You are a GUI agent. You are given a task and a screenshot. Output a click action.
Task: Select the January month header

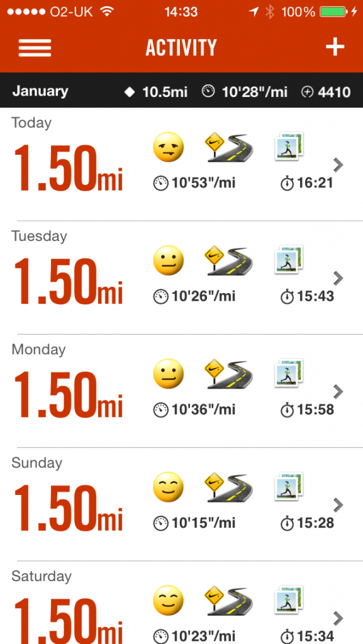(40, 91)
